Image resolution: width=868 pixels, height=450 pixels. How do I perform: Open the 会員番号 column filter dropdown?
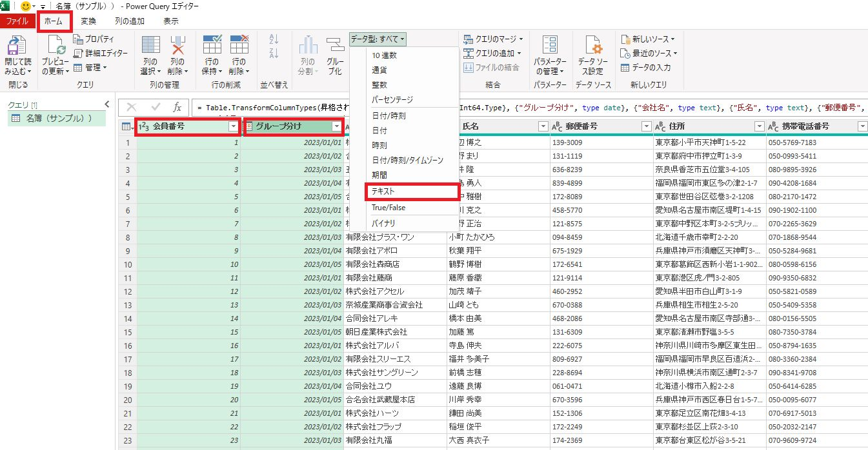[234, 127]
